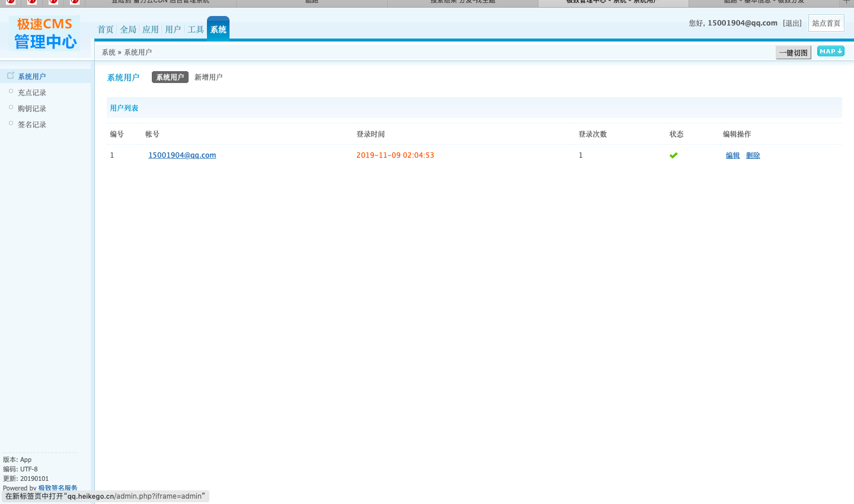This screenshot has height=504, width=854.
Task: Open 充点记录 in the sidebar
Action: [x=32, y=92]
